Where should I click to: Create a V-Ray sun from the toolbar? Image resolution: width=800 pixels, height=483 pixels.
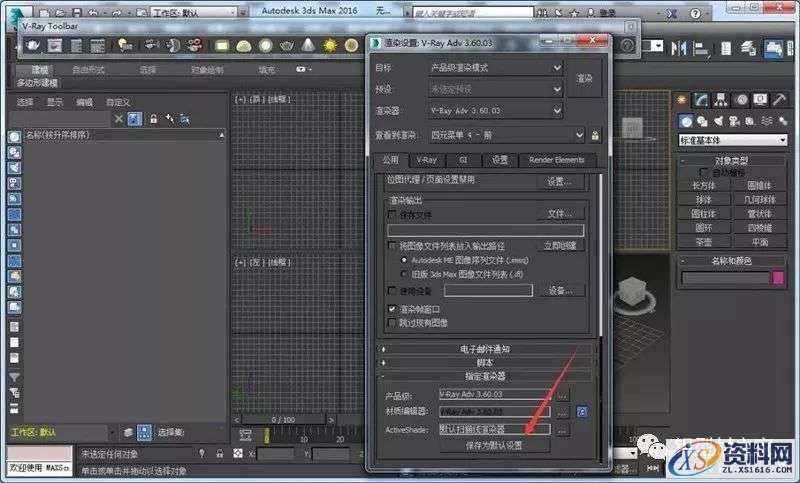pos(330,46)
